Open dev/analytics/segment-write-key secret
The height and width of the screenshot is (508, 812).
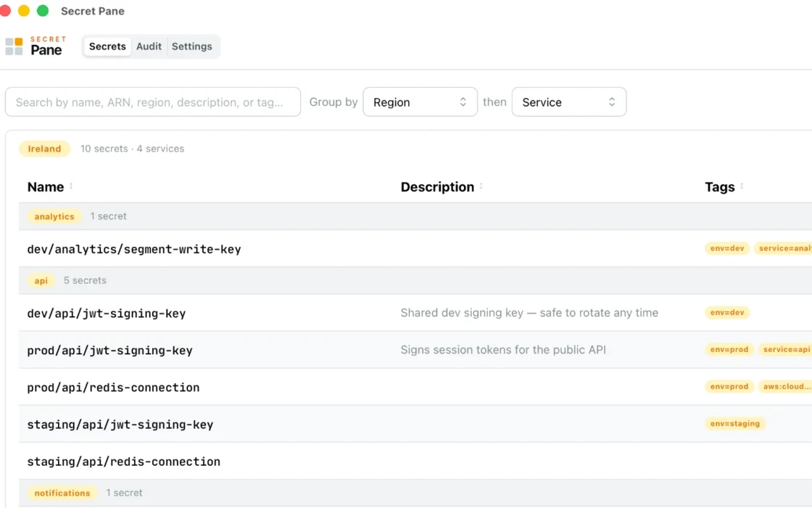pyautogui.click(x=134, y=250)
